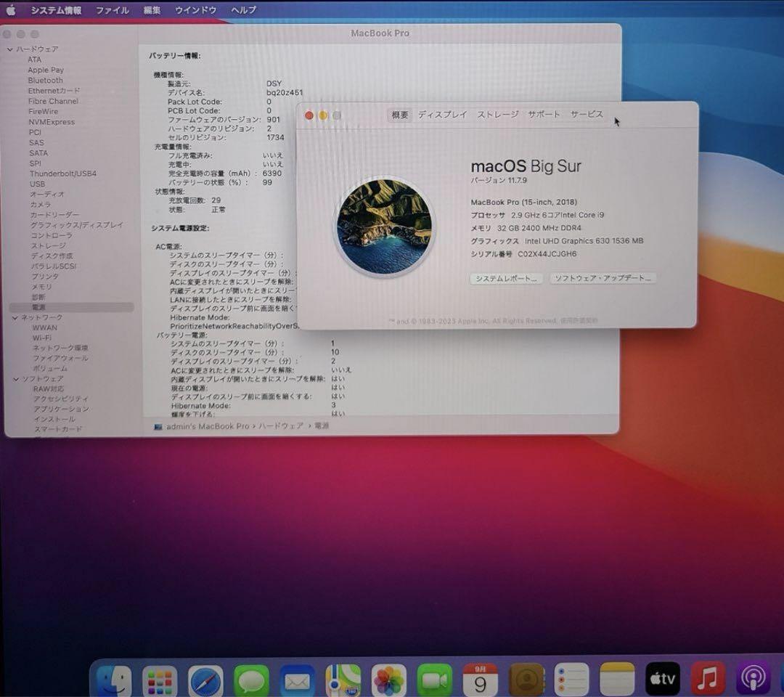Collapse the ネットワーク section in sidebar

15,317
